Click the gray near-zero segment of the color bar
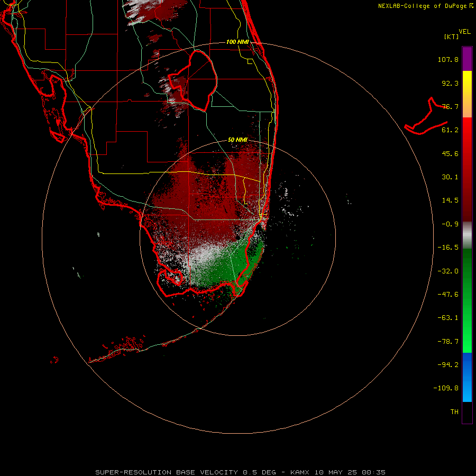This screenshot has width=476, height=476. pyautogui.click(x=467, y=235)
